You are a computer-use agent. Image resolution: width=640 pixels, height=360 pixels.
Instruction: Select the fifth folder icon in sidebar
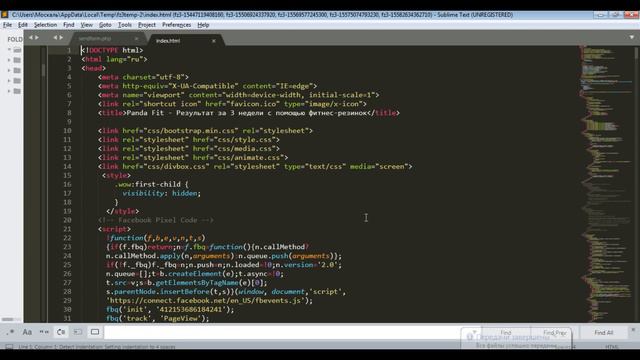(x=17, y=91)
